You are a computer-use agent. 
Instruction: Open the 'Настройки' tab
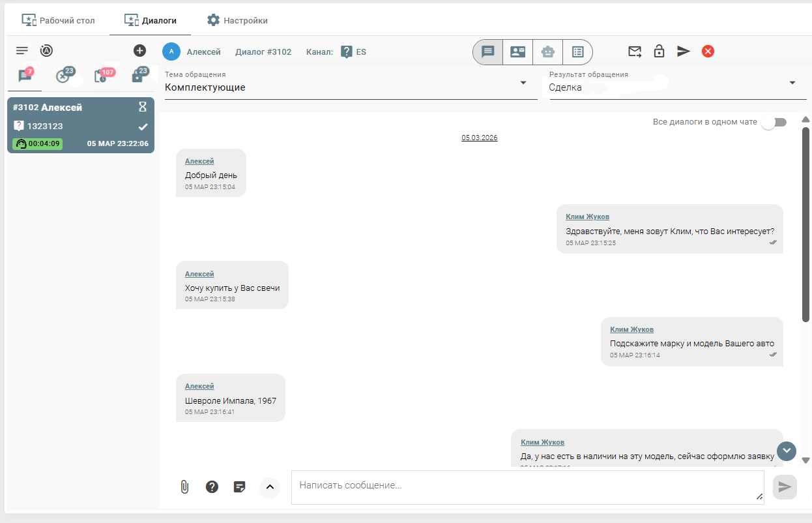237,20
